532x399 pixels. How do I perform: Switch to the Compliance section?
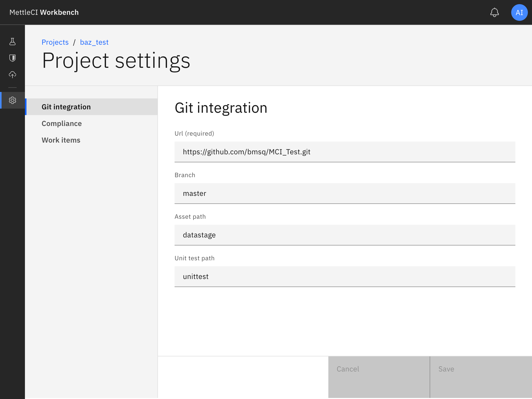coord(62,123)
